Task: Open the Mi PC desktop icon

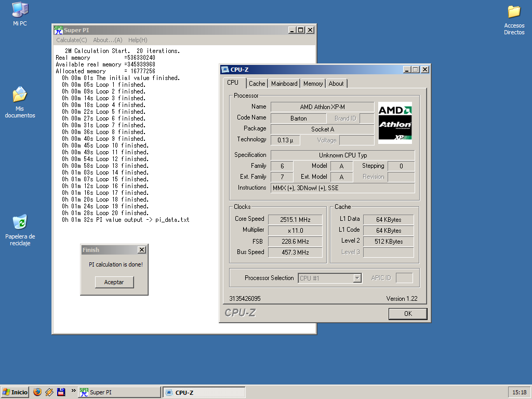Action: pyautogui.click(x=20, y=10)
